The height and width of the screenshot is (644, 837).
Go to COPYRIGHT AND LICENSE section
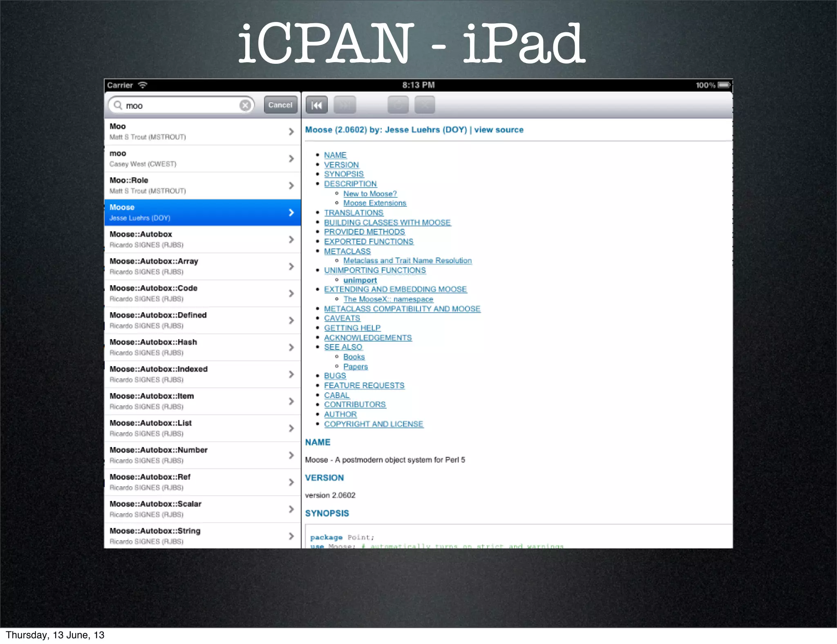pos(374,424)
